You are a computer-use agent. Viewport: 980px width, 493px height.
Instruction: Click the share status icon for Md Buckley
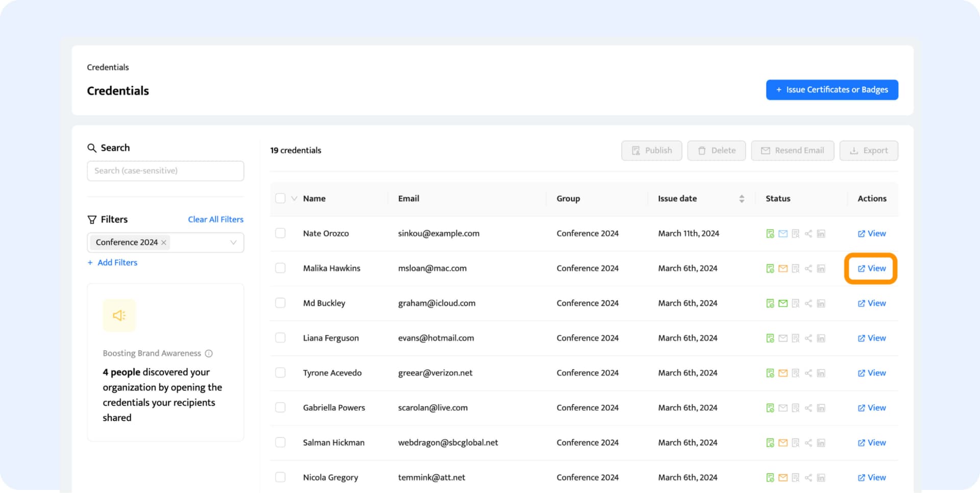808,304
